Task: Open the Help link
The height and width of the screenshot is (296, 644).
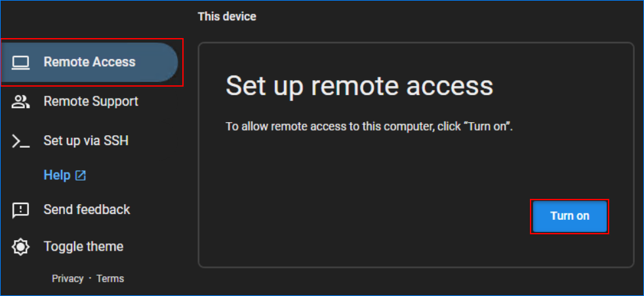Action: click(x=56, y=175)
